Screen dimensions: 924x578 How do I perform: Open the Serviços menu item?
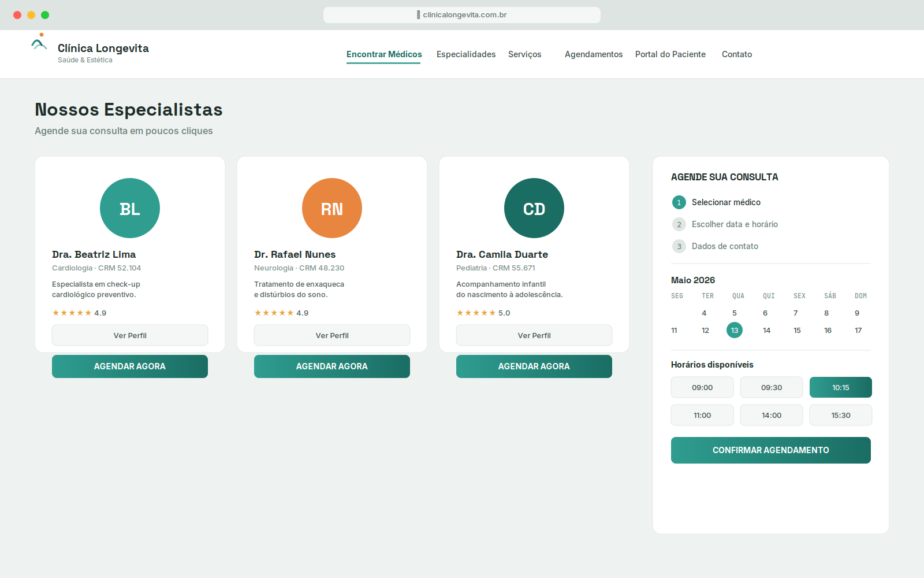(x=525, y=54)
